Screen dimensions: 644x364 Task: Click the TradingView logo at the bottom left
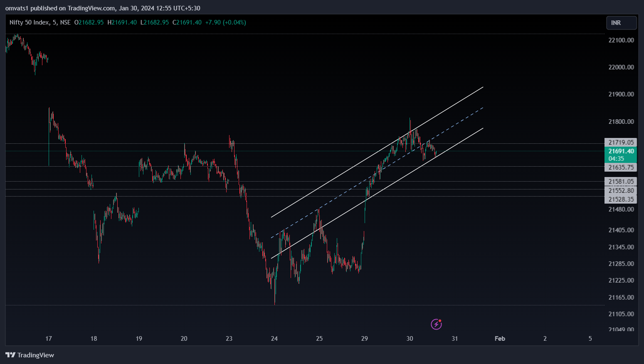click(30, 355)
